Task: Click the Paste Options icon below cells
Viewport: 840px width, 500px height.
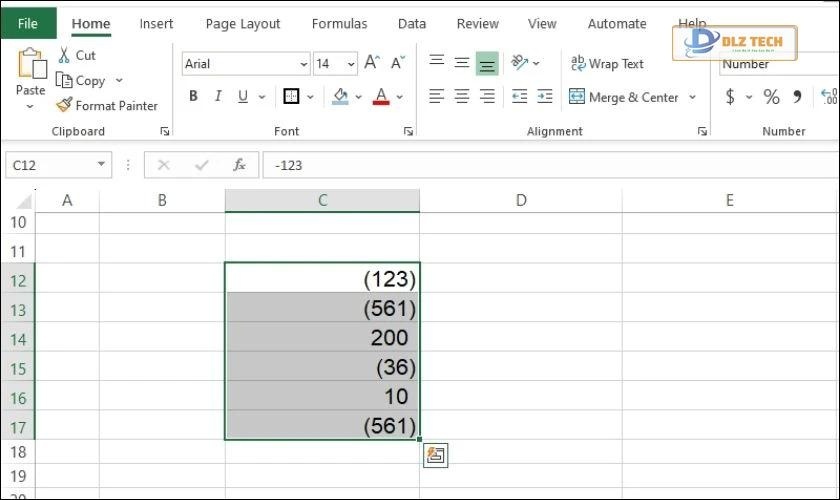Action: pyautogui.click(x=435, y=456)
